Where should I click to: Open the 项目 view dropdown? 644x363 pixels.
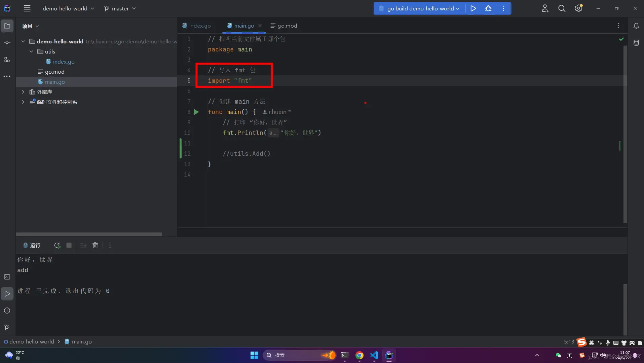pyautogui.click(x=31, y=26)
